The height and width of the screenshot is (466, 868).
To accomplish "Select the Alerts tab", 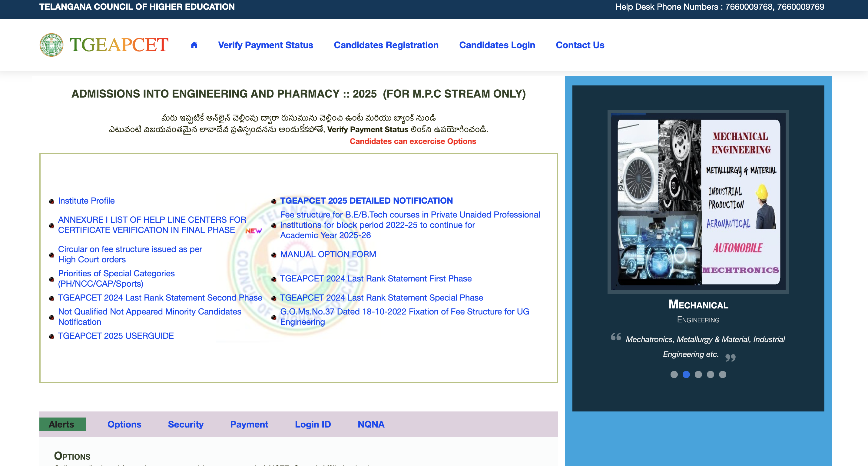I will (62, 424).
